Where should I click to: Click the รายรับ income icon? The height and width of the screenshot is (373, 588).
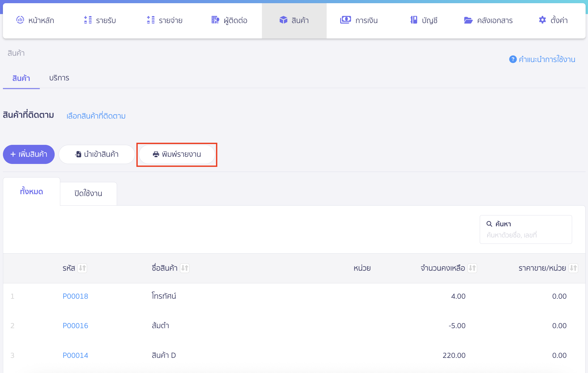point(88,20)
